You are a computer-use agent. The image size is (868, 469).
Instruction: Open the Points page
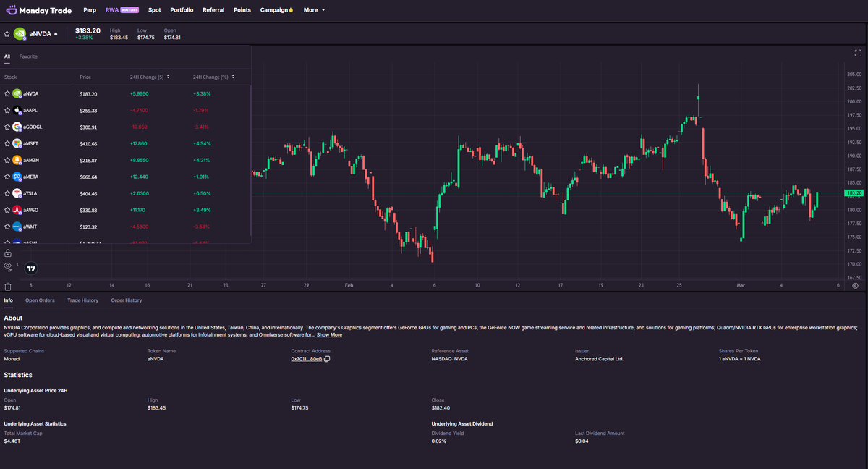coord(242,10)
